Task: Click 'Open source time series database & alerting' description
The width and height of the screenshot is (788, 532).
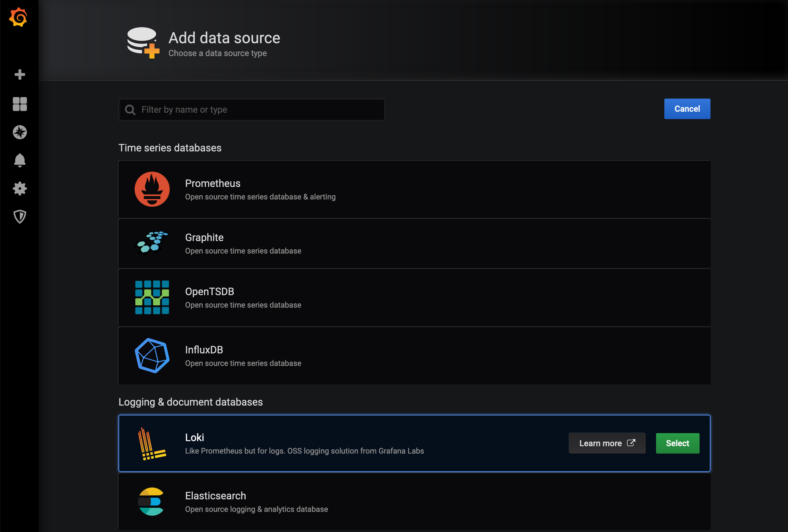Action: click(x=260, y=197)
